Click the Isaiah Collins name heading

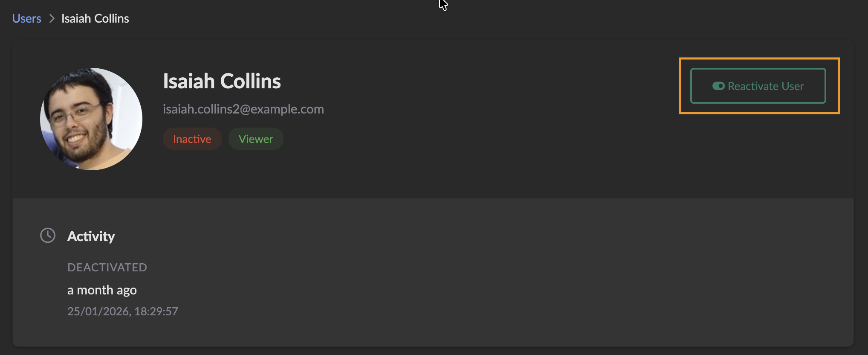coord(222,81)
